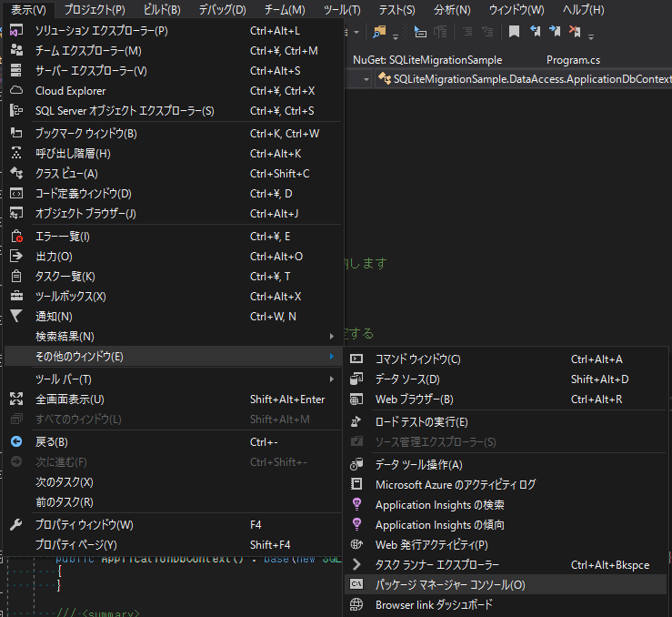
Task: Click the ブックマーク ウィンドウ icon
Action: pyautogui.click(x=16, y=134)
